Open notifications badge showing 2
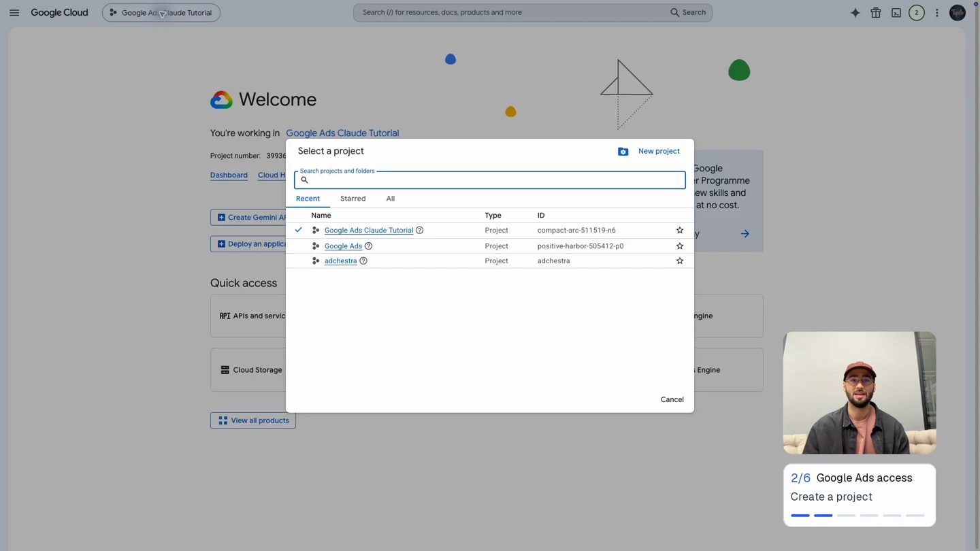 (917, 12)
